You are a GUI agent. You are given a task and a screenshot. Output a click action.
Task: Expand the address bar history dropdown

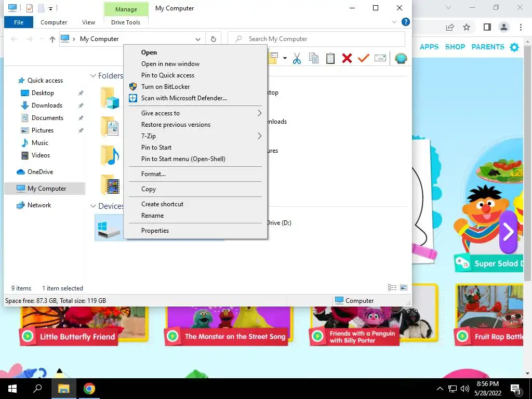pos(198,39)
